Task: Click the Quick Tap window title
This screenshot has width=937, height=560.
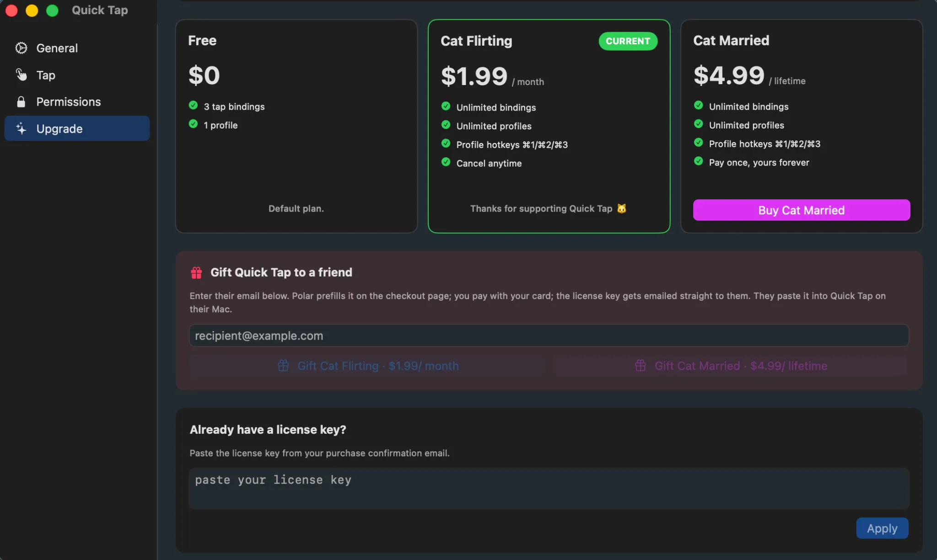Action: [x=100, y=10]
